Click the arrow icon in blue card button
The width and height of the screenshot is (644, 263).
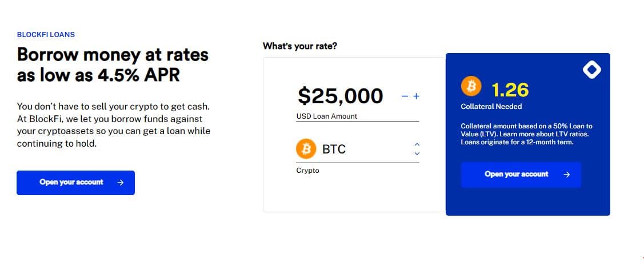click(x=567, y=175)
